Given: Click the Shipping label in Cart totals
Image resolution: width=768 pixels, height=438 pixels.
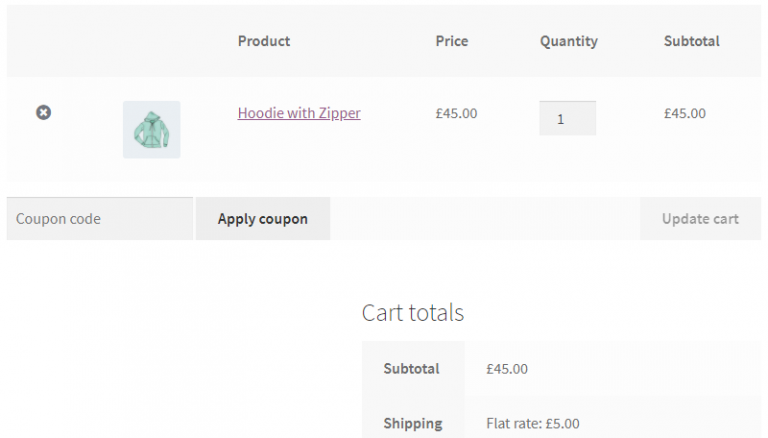Looking at the screenshot, I should 412,423.
